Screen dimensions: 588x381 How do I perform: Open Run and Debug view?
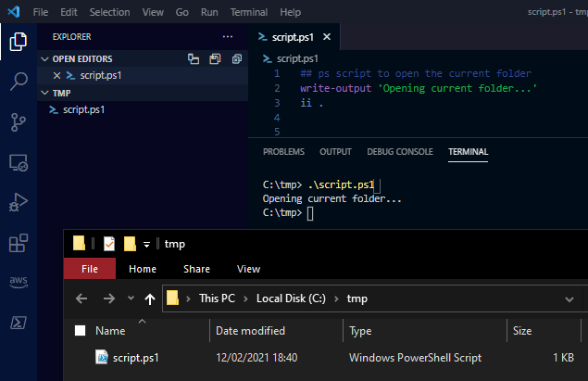click(18, 202)
